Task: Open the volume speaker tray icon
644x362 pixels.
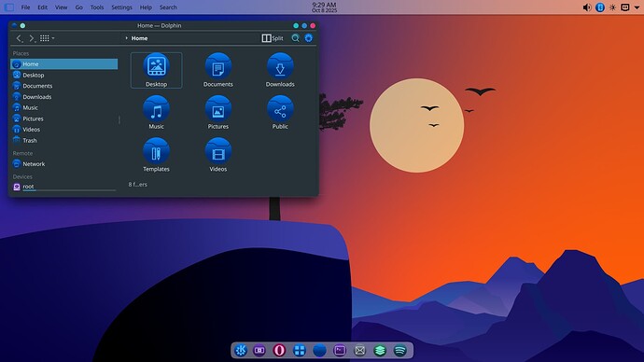Action: [x=587, y=7]
